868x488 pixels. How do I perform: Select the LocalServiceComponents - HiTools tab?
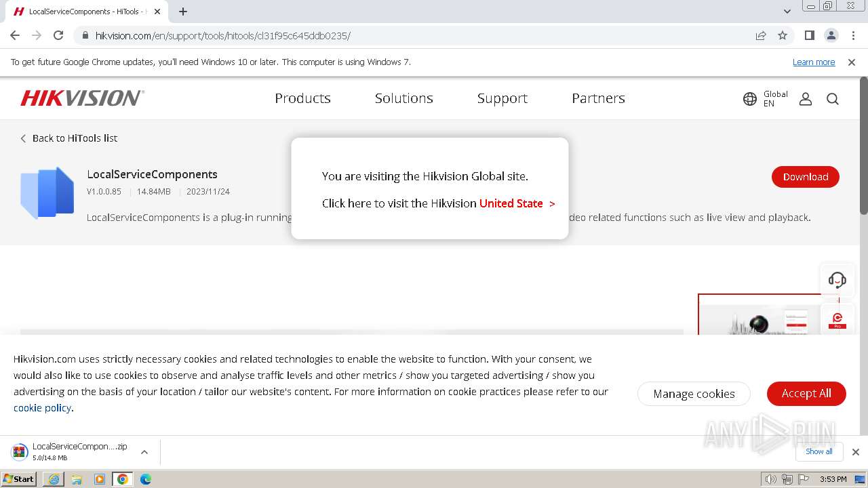click(86, 12)
